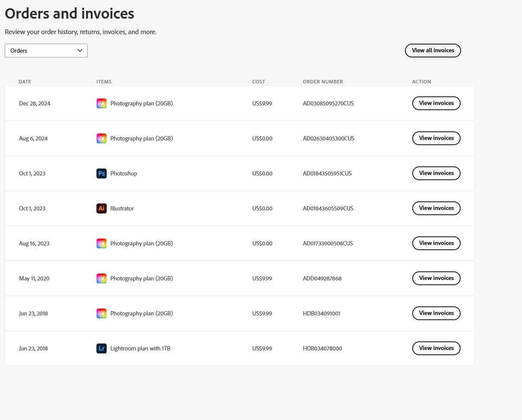Click Creative Cloud icon for May 11, 2020 order
Screen dimensions: 522x420
[102, 279]
